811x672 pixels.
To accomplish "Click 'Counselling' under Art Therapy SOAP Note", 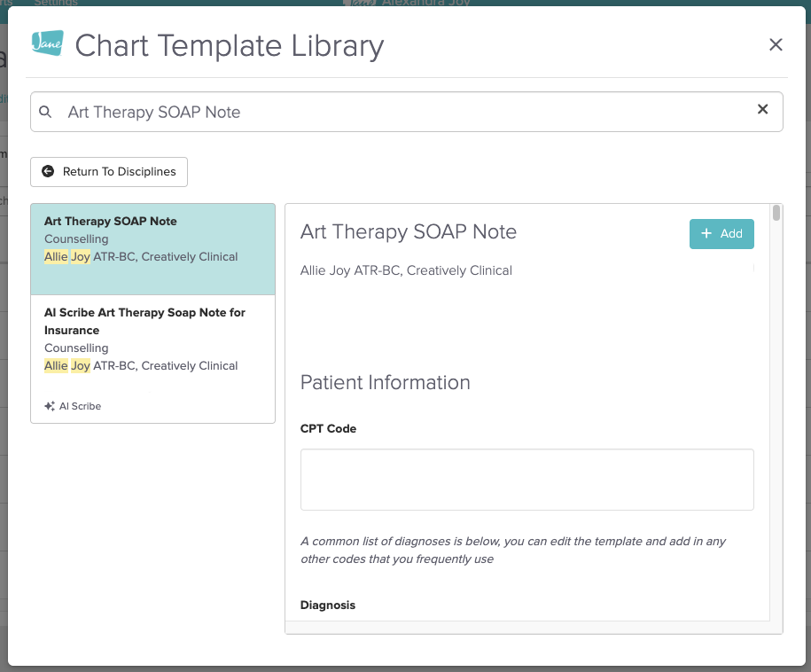I will (x=76, y=239).
